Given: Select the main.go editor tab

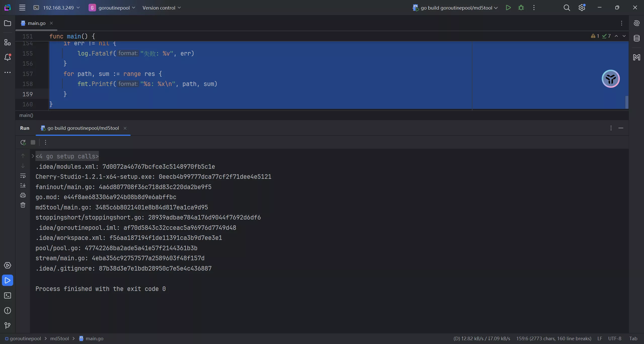Looking at the screenshot, I should tap(36, 23).
